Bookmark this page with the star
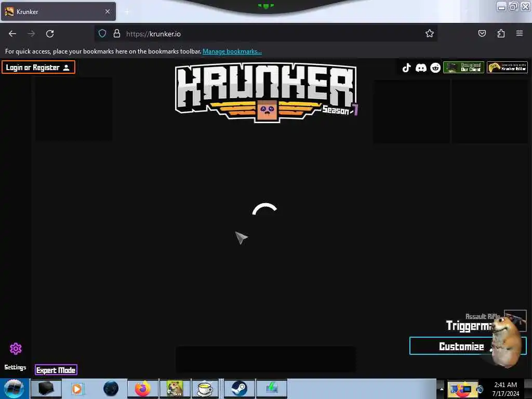The image size is (532, 399). (x=430, y=33)
